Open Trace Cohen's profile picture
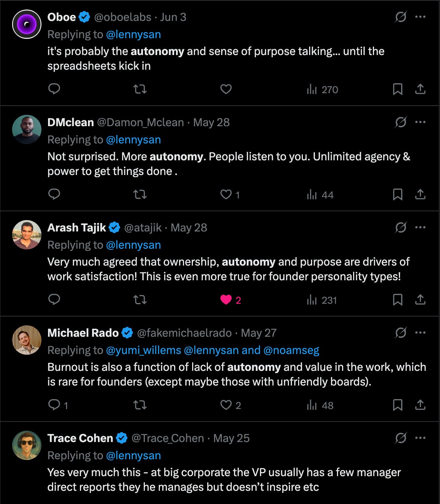The height and width of the screenshot is (504, 440). tap(27, 445)
